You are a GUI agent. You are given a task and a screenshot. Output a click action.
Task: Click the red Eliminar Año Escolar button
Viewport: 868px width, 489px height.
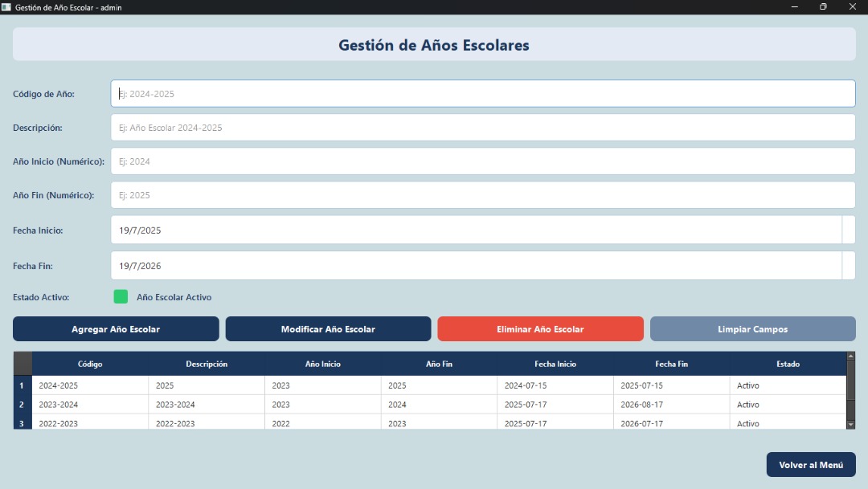click(x=540, y=329)
